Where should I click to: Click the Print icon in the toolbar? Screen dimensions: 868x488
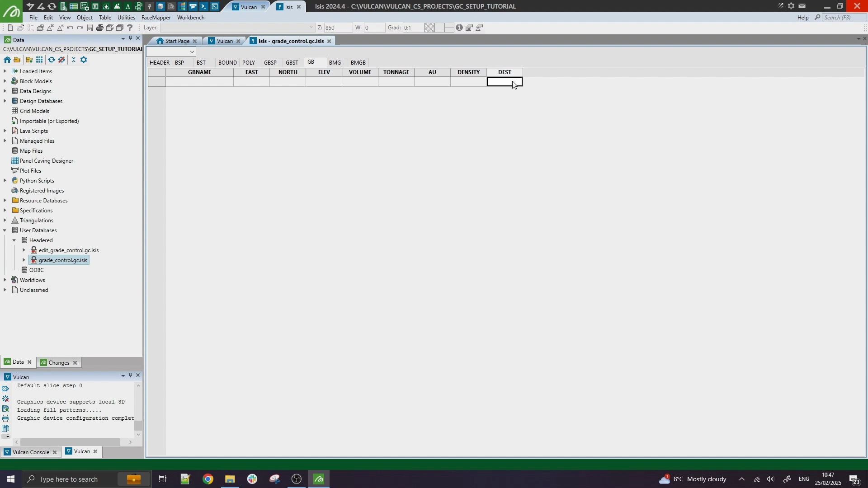point(100,28)
